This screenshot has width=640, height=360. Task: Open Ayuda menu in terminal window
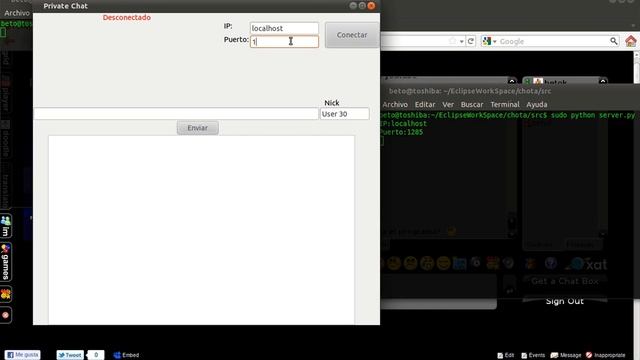pyautogui.click(x=537, y=104)
